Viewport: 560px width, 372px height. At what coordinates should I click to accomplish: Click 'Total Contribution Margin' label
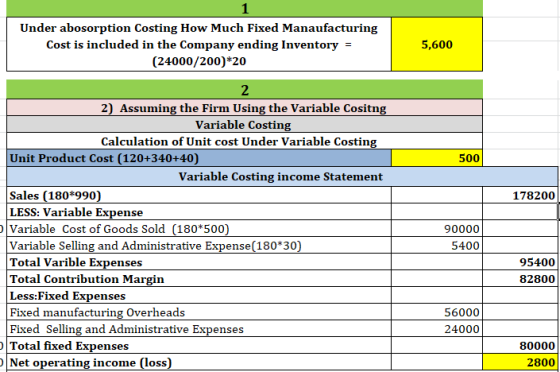199,278
